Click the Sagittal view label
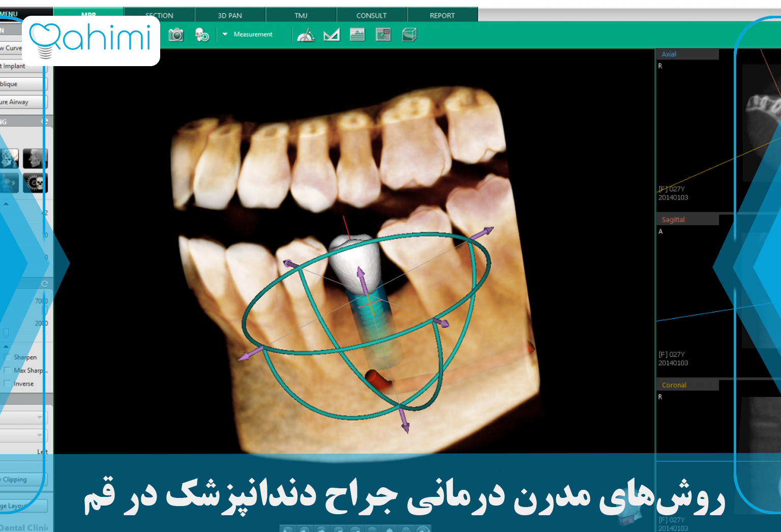The width and height of the screenshot is (781, 532). pyautogui.click(x=673, y=220)
